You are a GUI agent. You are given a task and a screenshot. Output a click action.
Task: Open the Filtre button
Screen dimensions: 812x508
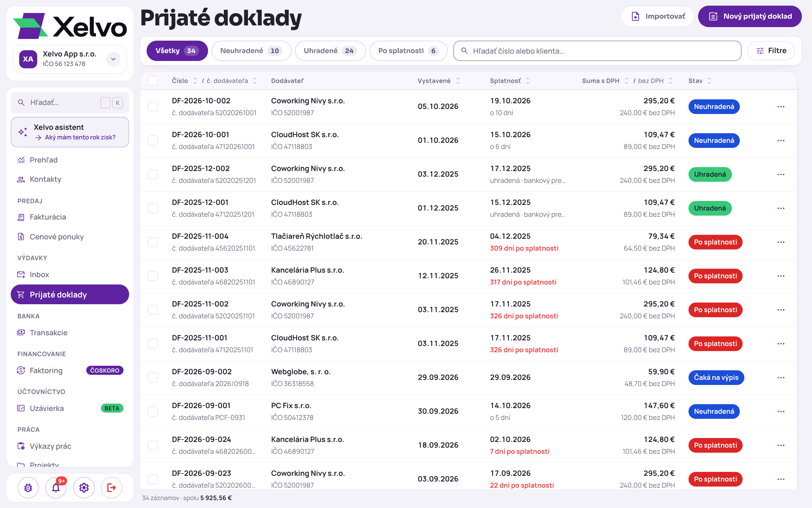click(x=771, y=51)
